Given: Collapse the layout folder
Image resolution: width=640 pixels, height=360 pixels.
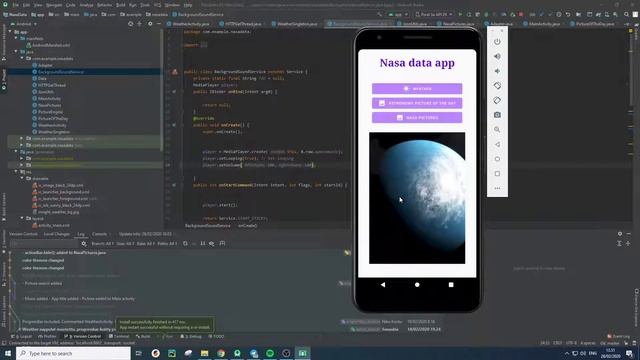Looking at the screenshot, I should pos(22,218).
